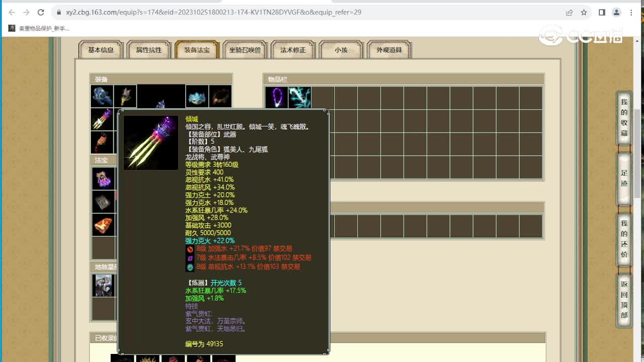Select the 装备法宝 tab
The image size is (644, 362).
(x=197, y=50)
